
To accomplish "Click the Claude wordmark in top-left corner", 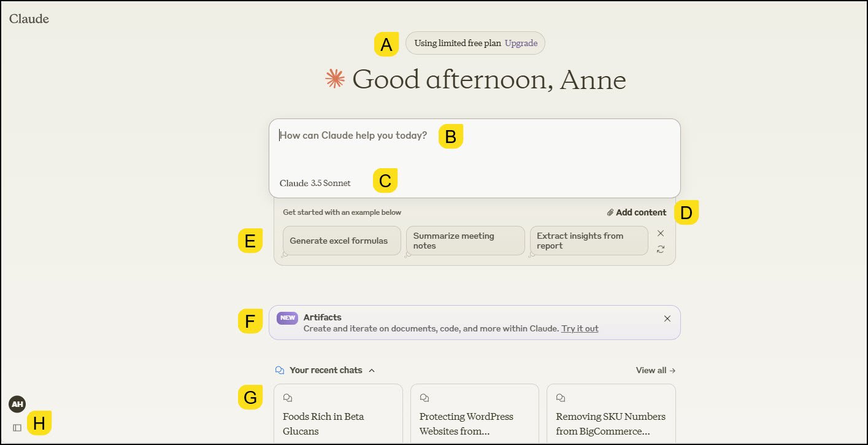I will coord(29,18).
